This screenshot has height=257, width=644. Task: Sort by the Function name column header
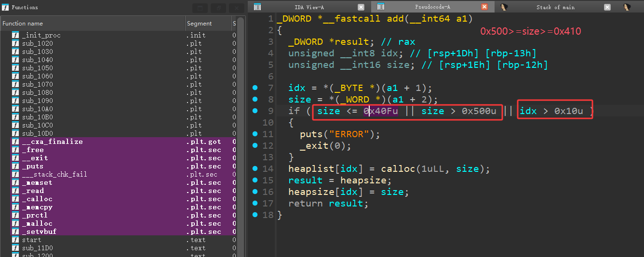93,23
